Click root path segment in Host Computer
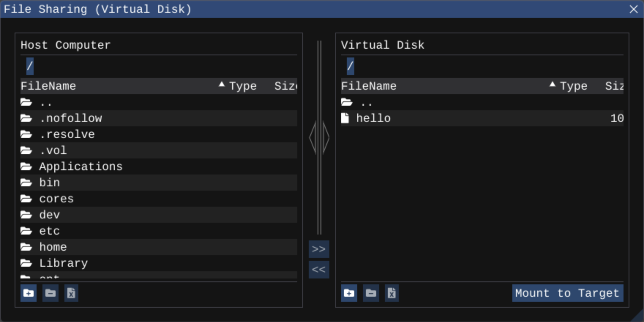The height and width of the screenshot is (322, 644). click(x=30, y=66)
